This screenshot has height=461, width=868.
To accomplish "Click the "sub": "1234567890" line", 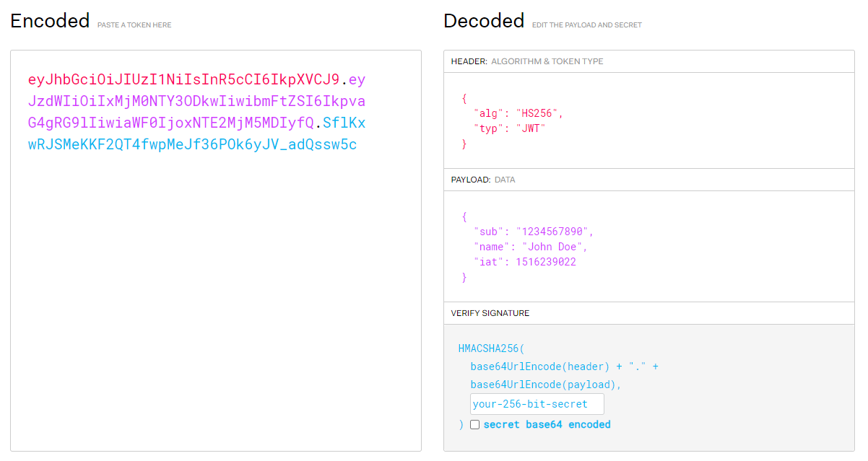I will [x=534, y=232].
